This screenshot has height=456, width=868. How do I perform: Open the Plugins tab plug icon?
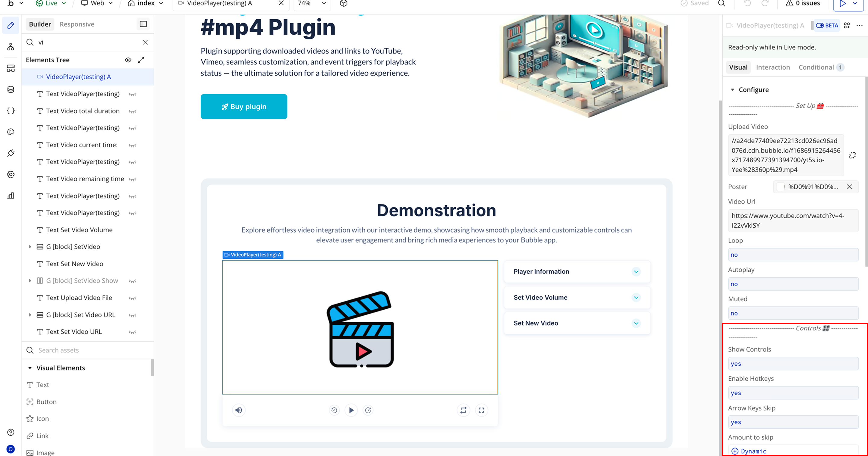(x=11, y=153)
